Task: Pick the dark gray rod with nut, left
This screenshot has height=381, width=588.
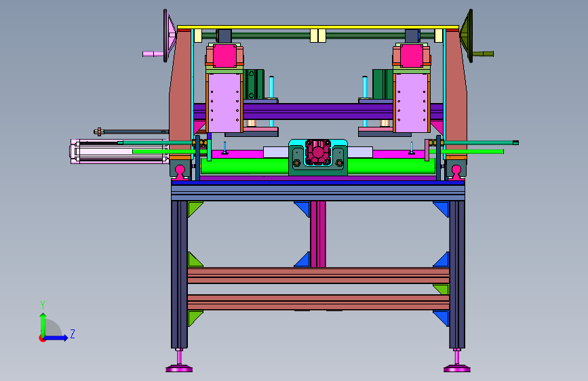Action: 131,132
